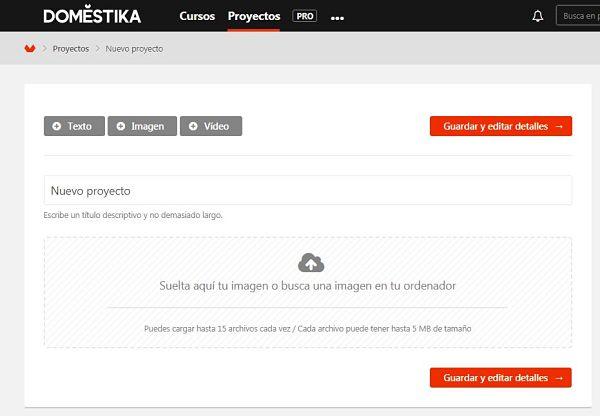Click the Proyectos breadcrumb link

click(x=71, y=49)
